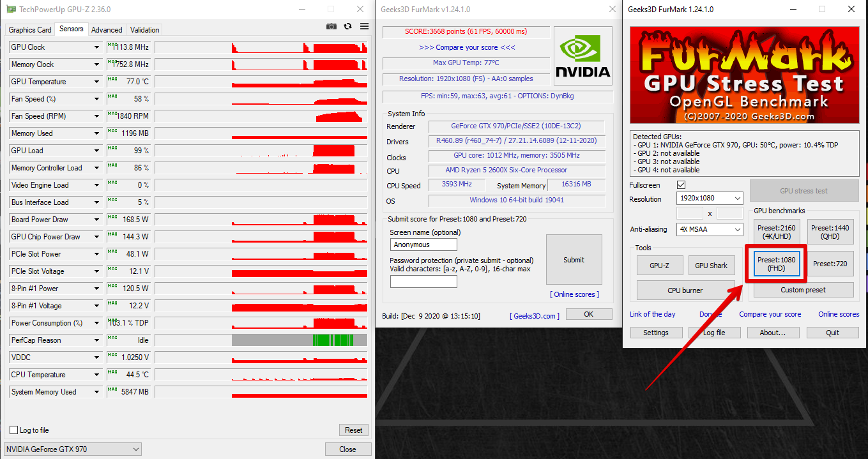
Task: Select the Sensors tab
Action: click(x=71, y=29)
